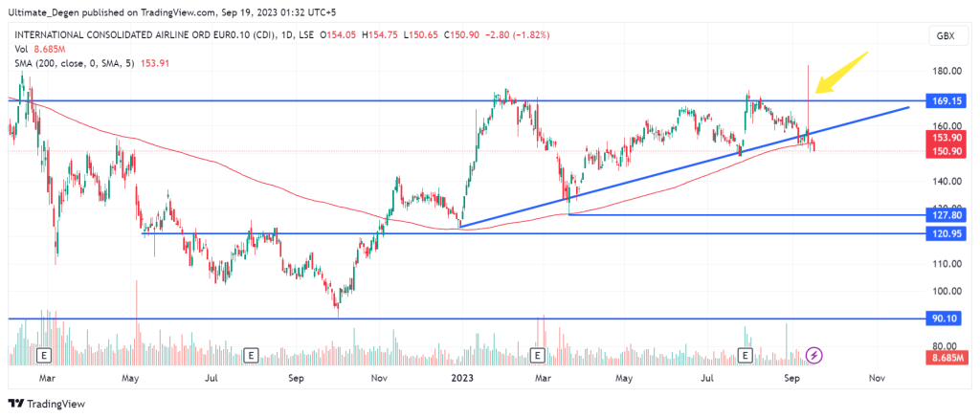This screenshot has height=418, width=980.
Task: Open the earliest earnings E marker above first Mar
Action: (x=44, y=356)
